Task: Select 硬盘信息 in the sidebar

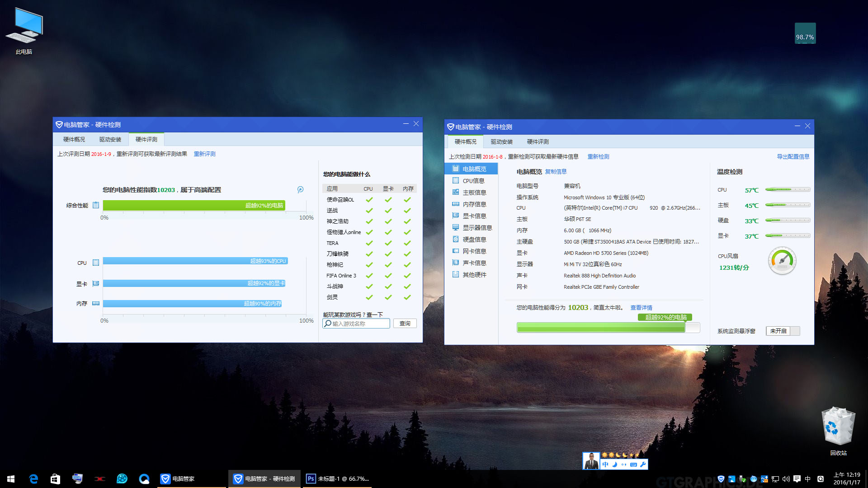Action: pyautogui.click(x=471, y=239)
